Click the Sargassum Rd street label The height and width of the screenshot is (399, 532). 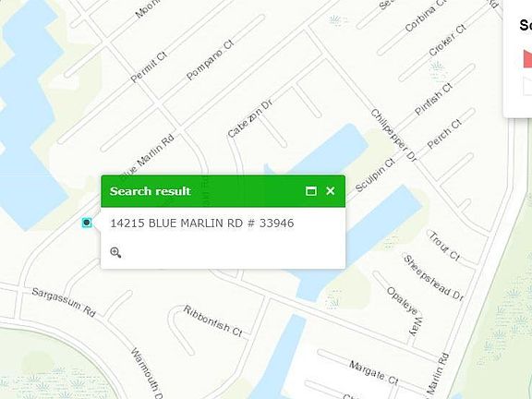click(x=64, y=302)
